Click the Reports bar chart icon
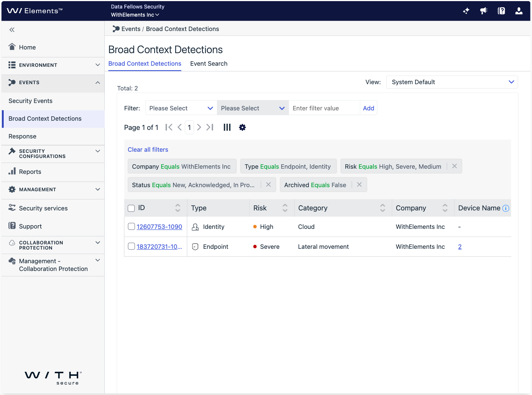 click(x=12, y=171)
